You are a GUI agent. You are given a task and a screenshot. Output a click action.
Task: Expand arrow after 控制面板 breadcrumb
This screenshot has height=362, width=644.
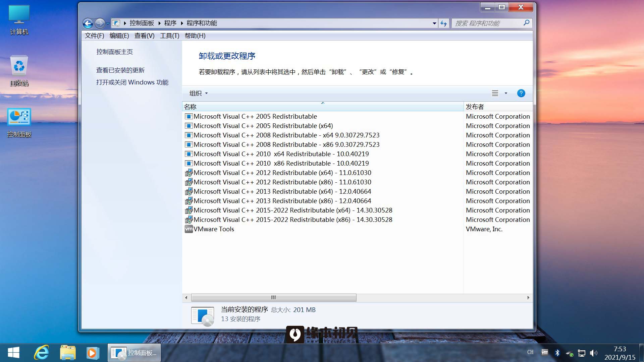pyautogui.click(x=159, y=23)
